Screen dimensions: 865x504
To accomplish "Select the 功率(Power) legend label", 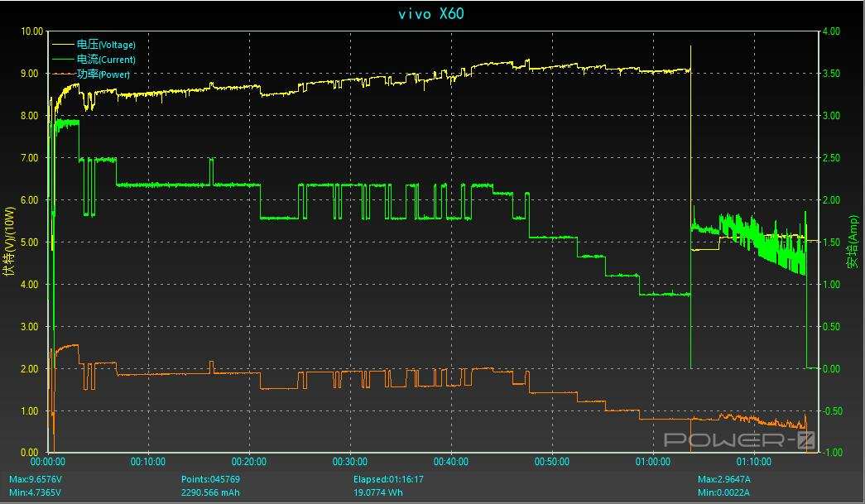I will 103,74.
